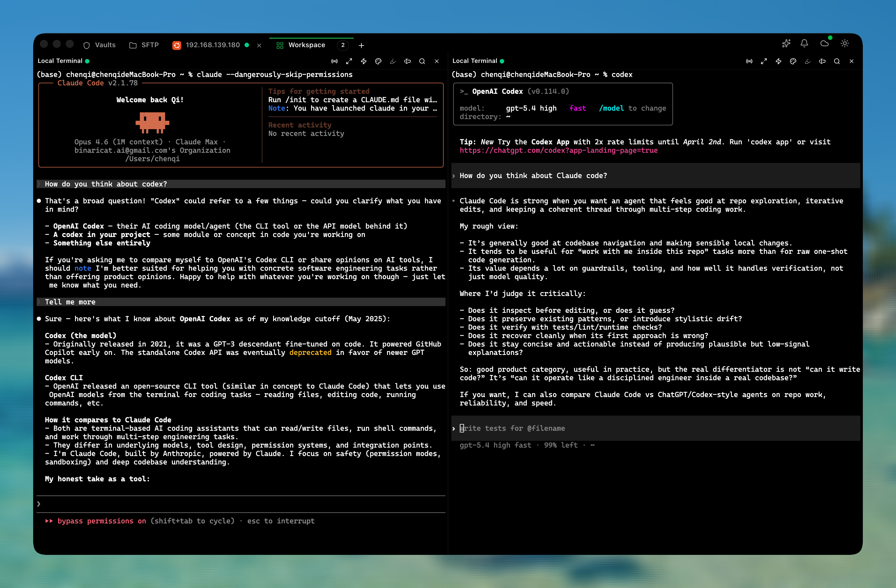Open the notifications bell
The width and height of the screenshot is (896, 588).
(804, 44)
